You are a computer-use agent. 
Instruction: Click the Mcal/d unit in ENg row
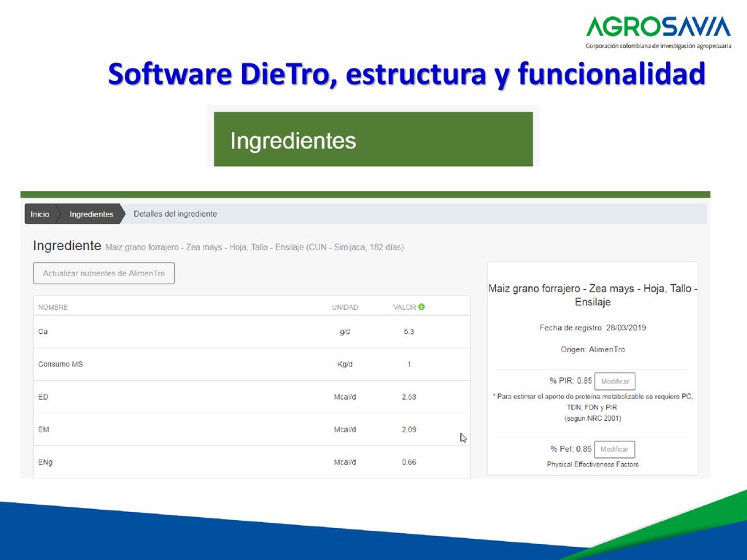(x=345, y=462)
